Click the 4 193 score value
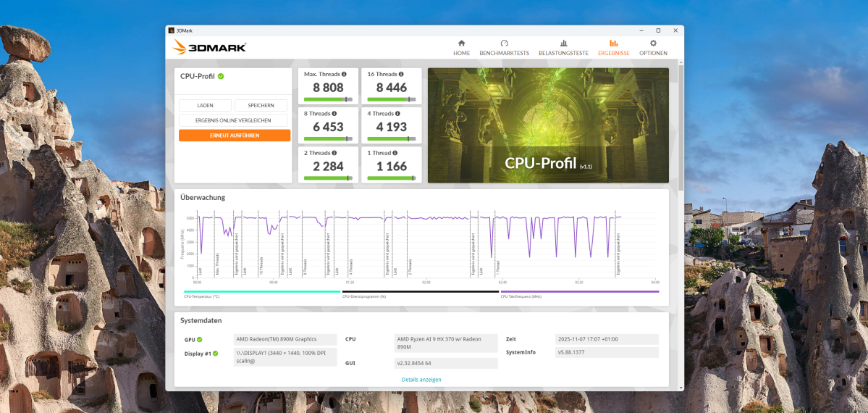This screenshot has height=413, width=868. [392, 126]
